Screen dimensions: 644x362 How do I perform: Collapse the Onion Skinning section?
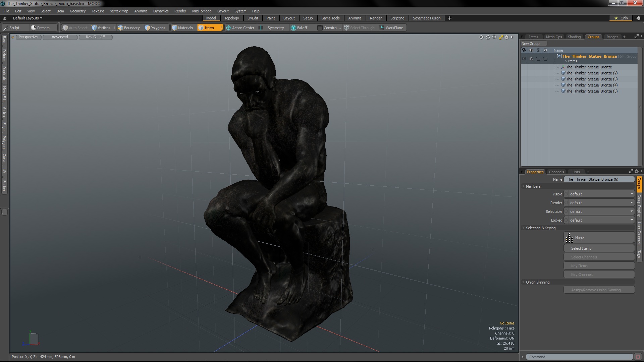tap(523, 282)
